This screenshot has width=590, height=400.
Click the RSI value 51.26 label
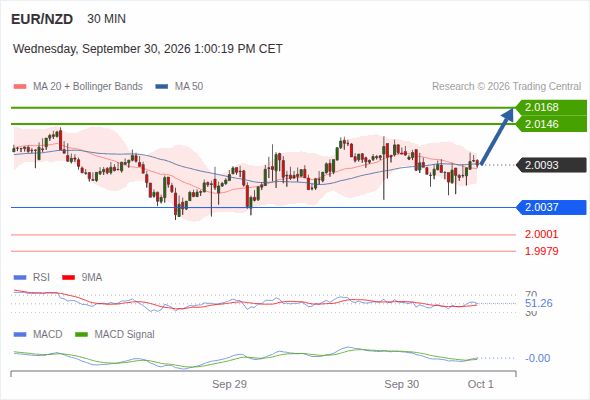(538, 303)
